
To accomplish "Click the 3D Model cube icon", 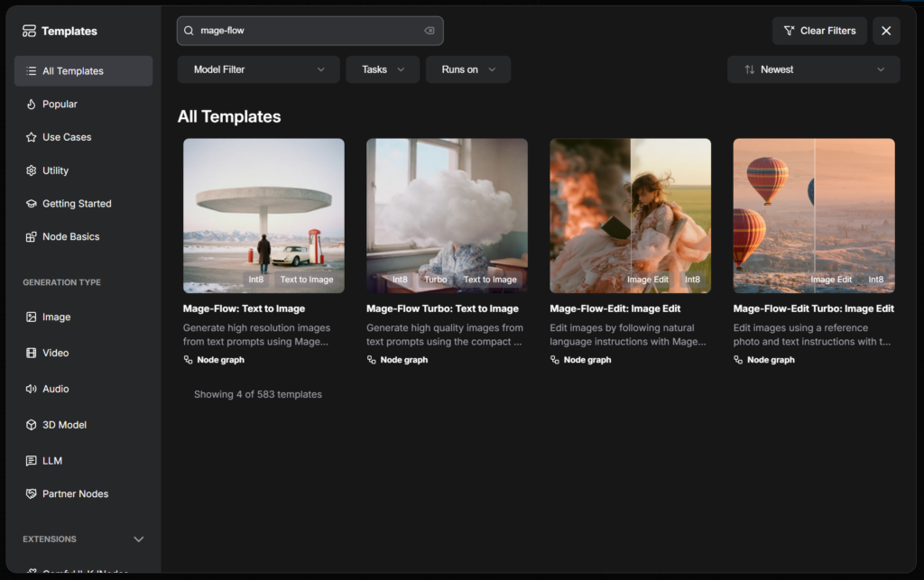I will (x=32, y=425).
